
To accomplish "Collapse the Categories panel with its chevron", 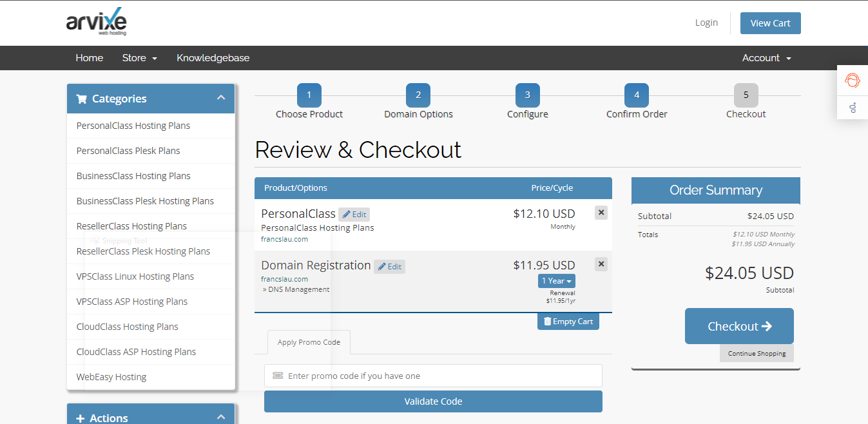I will [x=221, y=98].
